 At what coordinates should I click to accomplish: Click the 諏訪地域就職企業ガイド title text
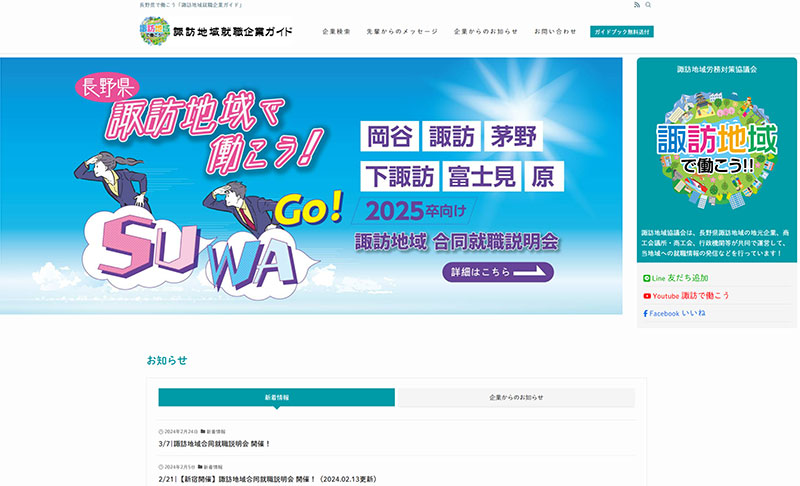point(233,32)
